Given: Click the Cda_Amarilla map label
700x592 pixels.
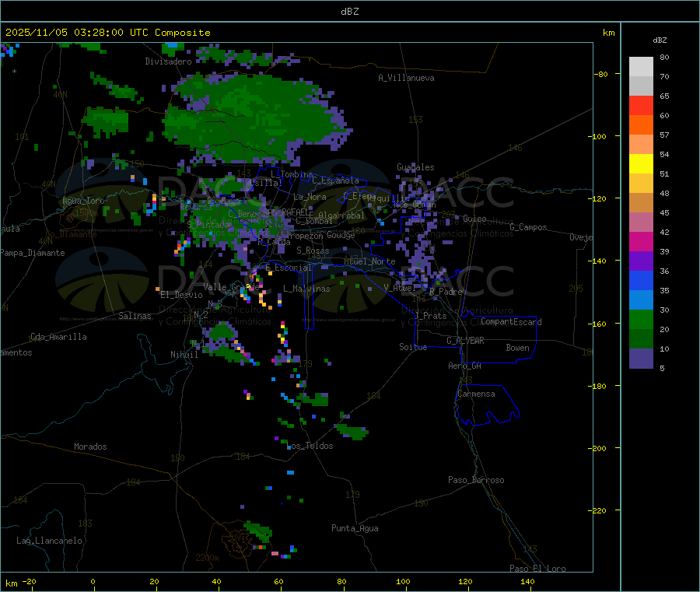Looking at the screenshot, I should pos(58,337).
